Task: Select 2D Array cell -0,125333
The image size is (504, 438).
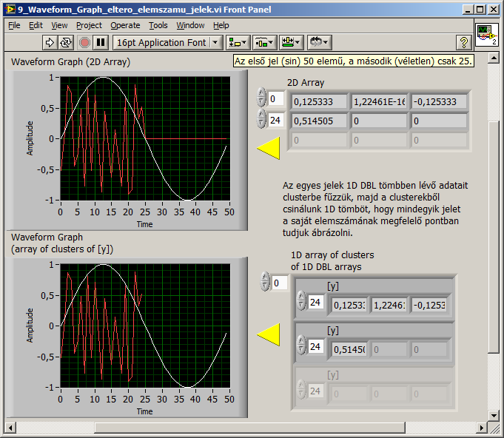Action: (x=439, y=102)
